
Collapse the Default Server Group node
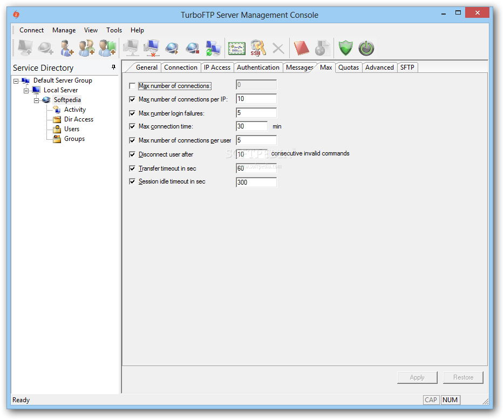[16, 81]
